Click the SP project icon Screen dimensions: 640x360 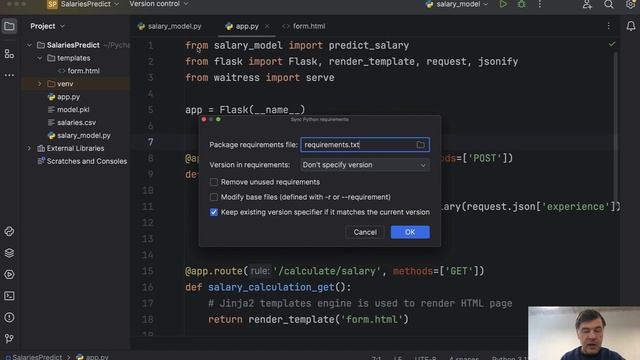click(x=52, y=4)
